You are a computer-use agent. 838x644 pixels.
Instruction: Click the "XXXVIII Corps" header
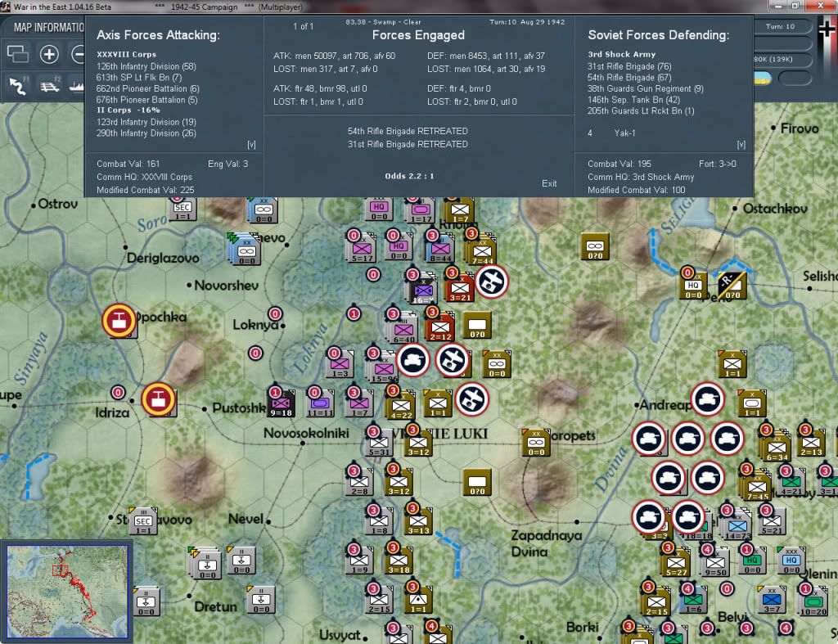pos(127,55)
